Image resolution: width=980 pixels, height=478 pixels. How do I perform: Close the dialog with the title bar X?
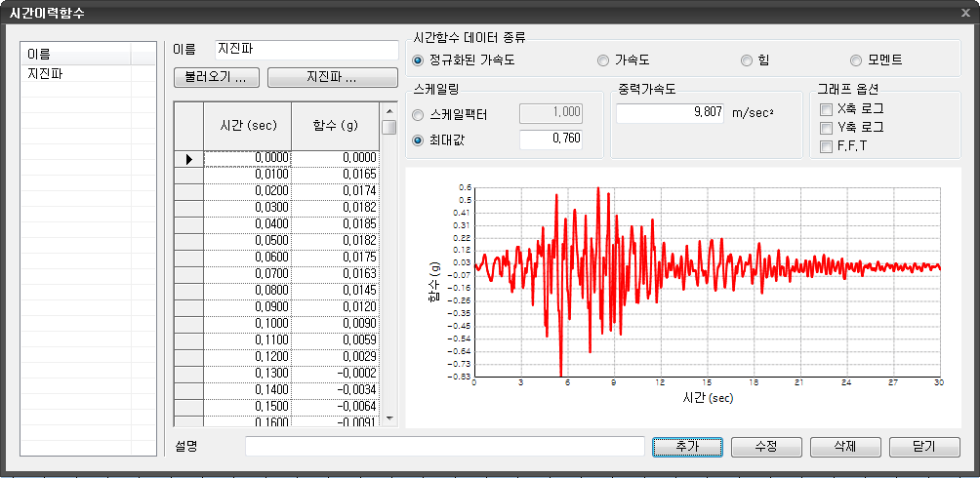pyautogui.click(x=961, y=12)
